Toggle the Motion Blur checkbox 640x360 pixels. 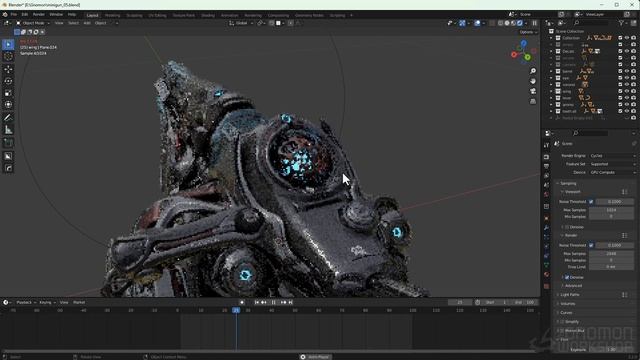562,331
